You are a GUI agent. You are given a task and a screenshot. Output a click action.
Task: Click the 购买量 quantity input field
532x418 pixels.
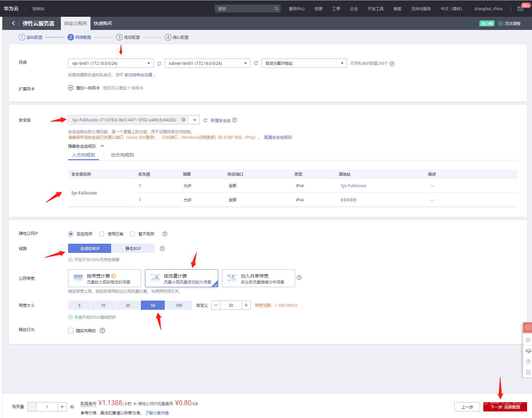point(47,407)
